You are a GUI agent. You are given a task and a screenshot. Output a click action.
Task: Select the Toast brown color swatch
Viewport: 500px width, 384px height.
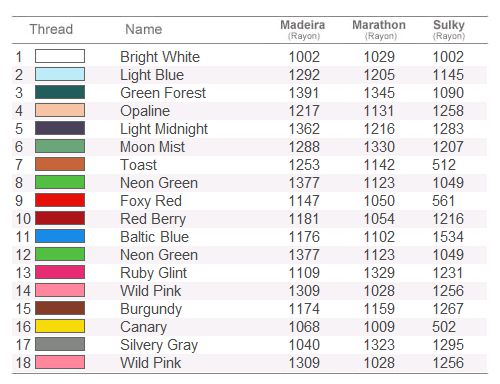coord(60,164)
